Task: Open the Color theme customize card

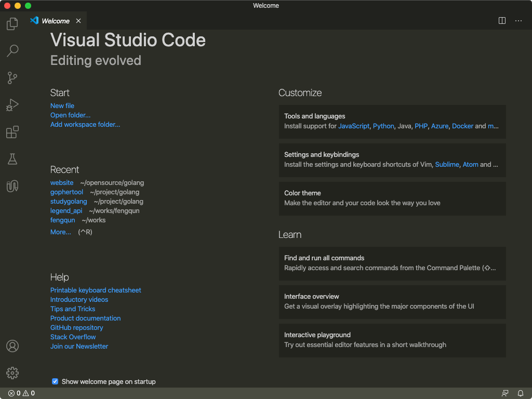Action: [392, 198]
